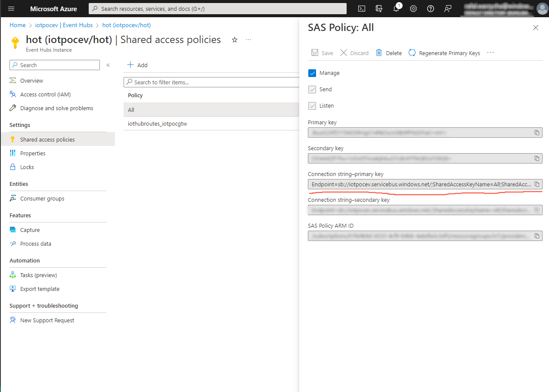
Task: Collapse the left menu with double chevron
Action: tap(108, 65)
